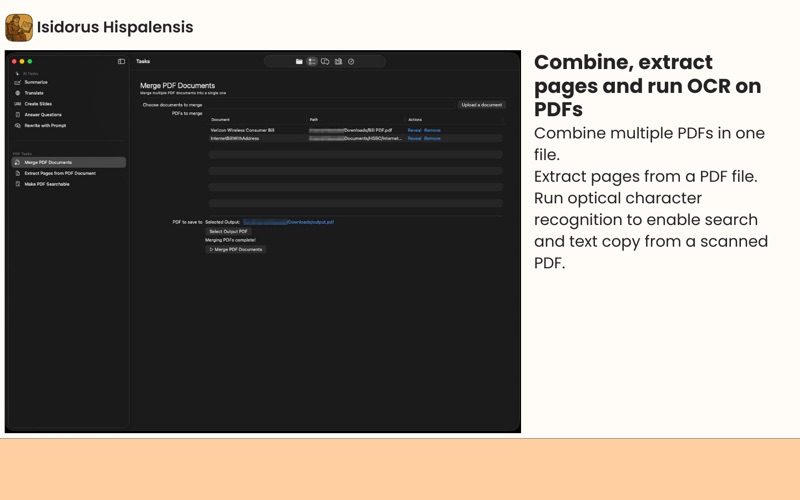Click the Merging PDFs complete status text
Viewport: 800px width, 500px height.
coord(231,240)
